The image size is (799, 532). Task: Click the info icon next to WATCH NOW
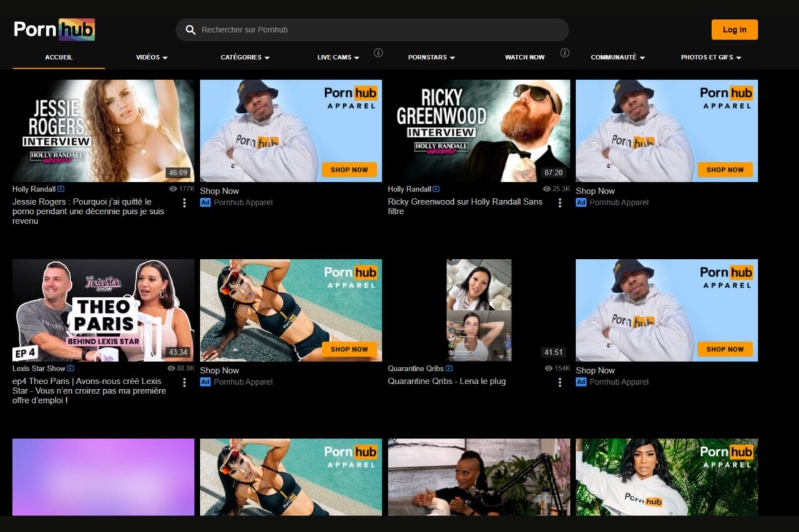(x=565, y=53)
